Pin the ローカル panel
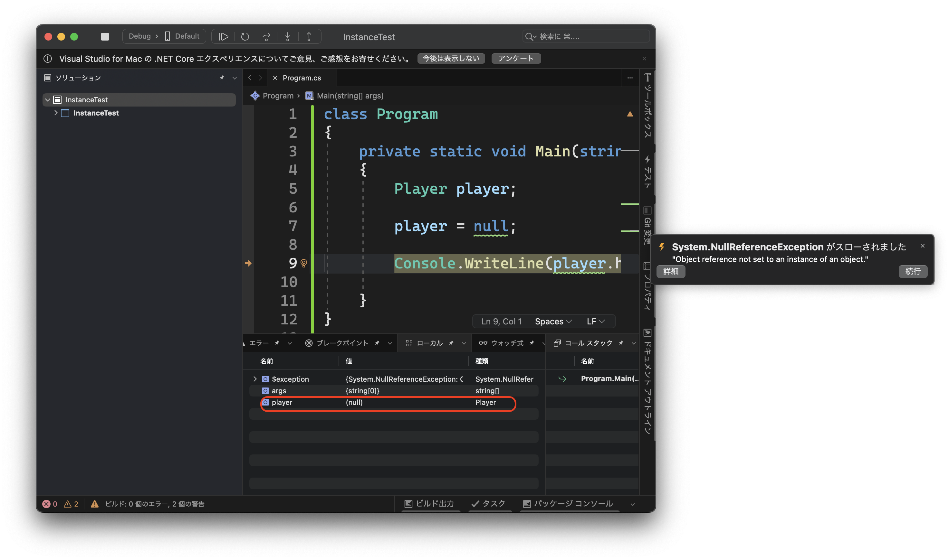The image size is (949, 560). point(452,343)
